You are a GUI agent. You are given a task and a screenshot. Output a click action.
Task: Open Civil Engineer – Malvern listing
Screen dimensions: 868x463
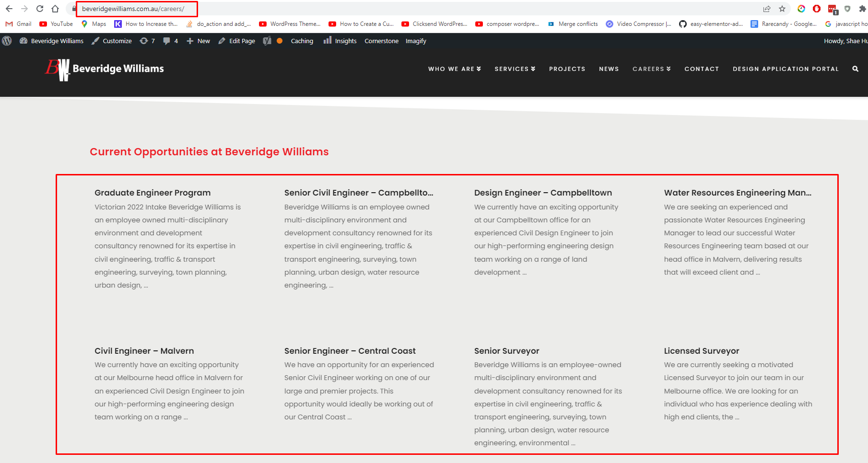pos(144,351)
